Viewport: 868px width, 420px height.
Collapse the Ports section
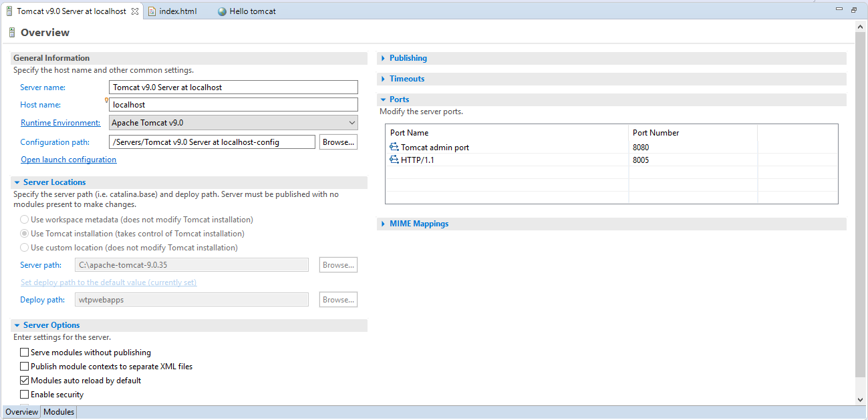coord(383,99)
